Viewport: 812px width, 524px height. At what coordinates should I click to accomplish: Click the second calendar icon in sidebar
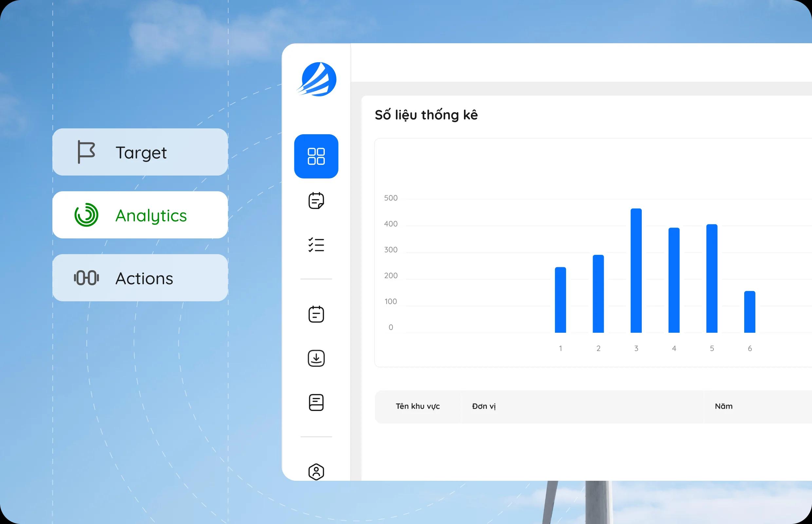pyautogui.click(x=316, y=314)
